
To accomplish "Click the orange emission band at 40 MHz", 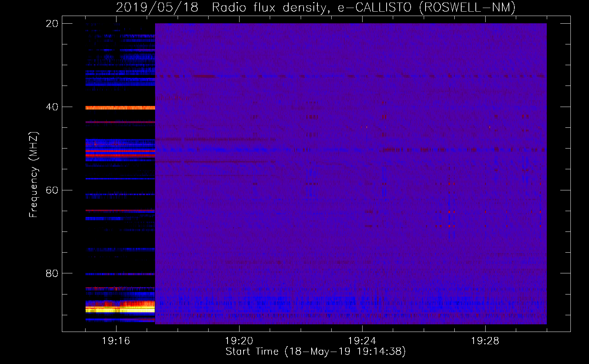I will (x=120, y=108).
